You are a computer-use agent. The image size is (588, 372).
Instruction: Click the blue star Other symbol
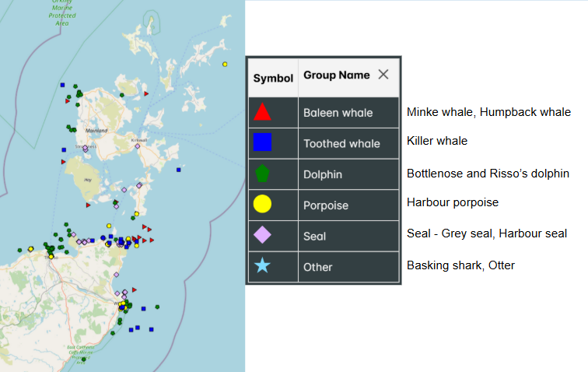tap(263, 266)
